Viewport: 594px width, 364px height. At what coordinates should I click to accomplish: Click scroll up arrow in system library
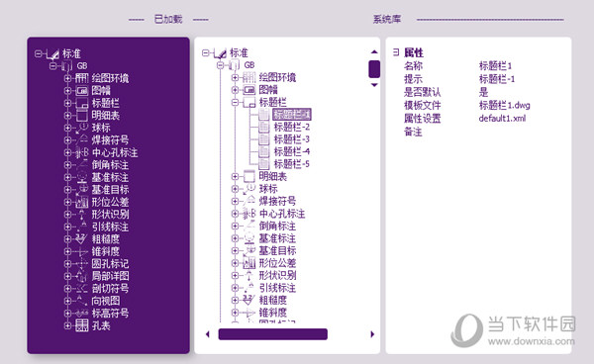click(x=374, y=51)
